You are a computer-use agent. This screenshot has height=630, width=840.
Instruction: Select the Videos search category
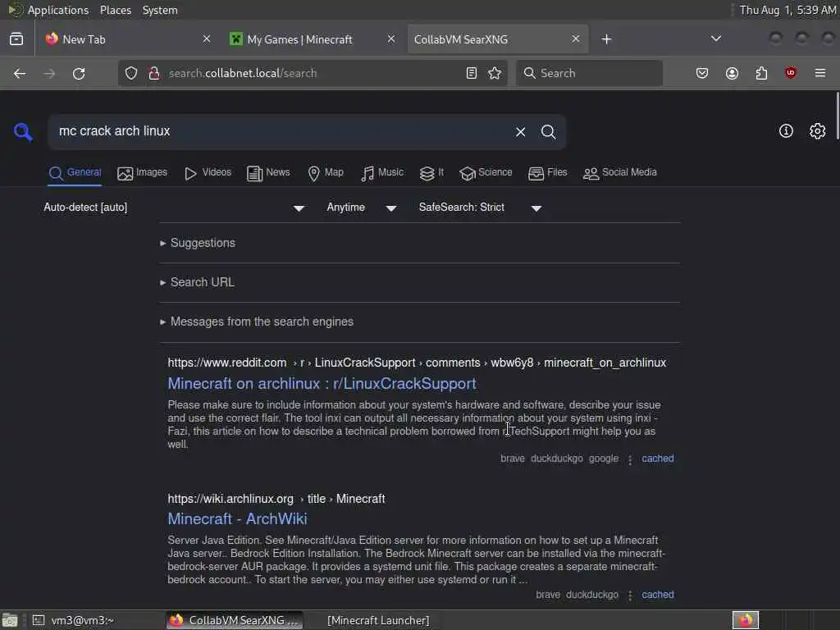(x=208, y=172)
